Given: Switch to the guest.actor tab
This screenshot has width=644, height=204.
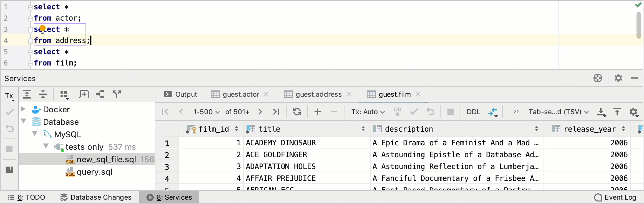Looking at the screenshot, I should [x=240, y=94].
